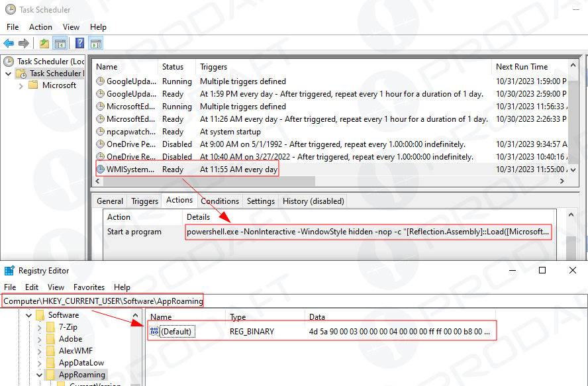Switch to the Triggers tab
The image size is (588, 386).
click(144, 201)
